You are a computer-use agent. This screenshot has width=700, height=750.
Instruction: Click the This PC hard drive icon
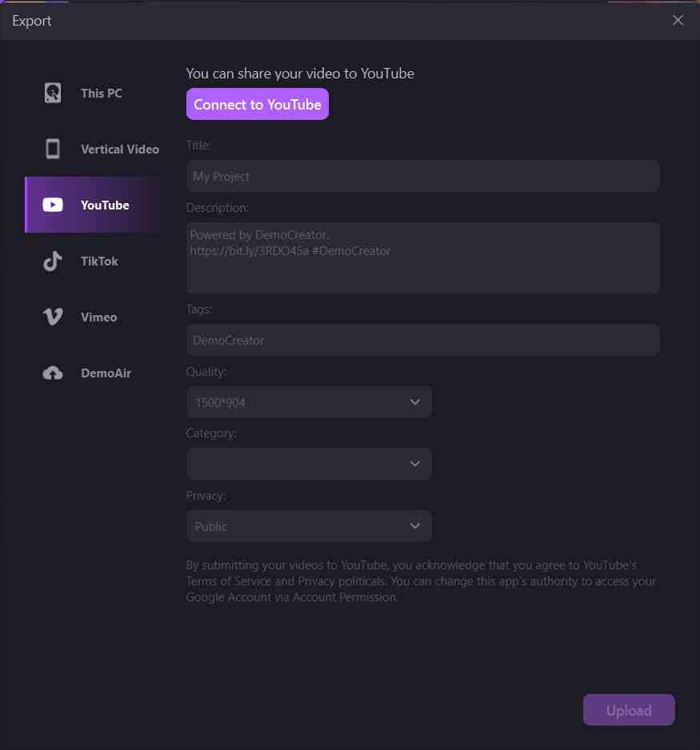(x=53, y=93)
